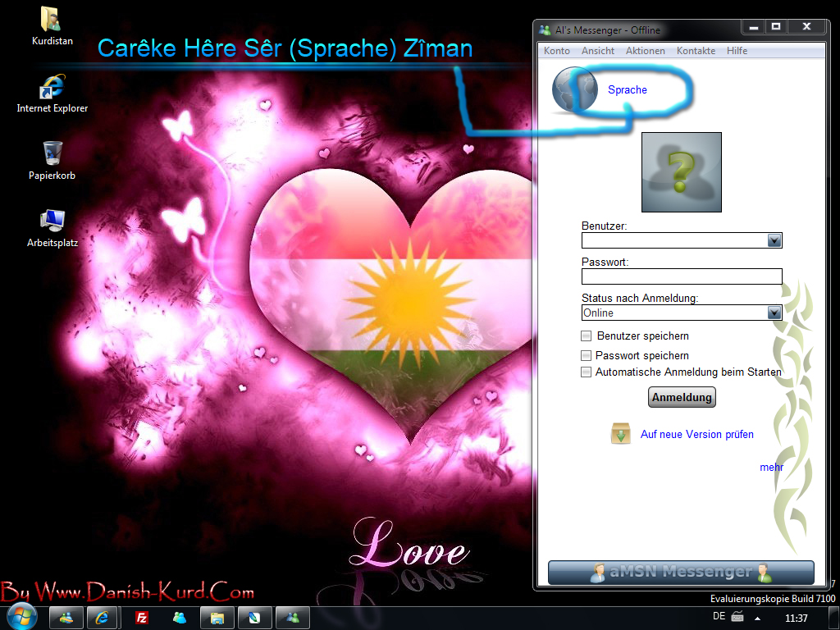Screen dimensions: 840x630
Task: Open the Sprache language link
Action: tap(627, 90)
